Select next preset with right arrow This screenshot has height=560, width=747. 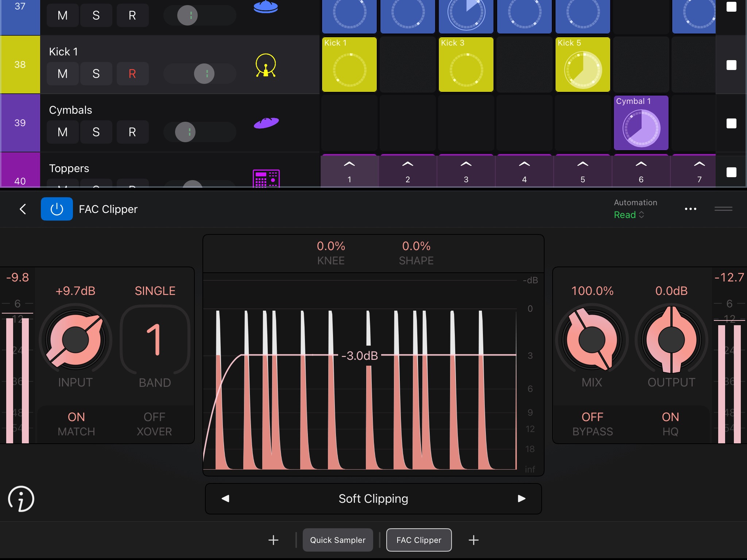point(522,498)
